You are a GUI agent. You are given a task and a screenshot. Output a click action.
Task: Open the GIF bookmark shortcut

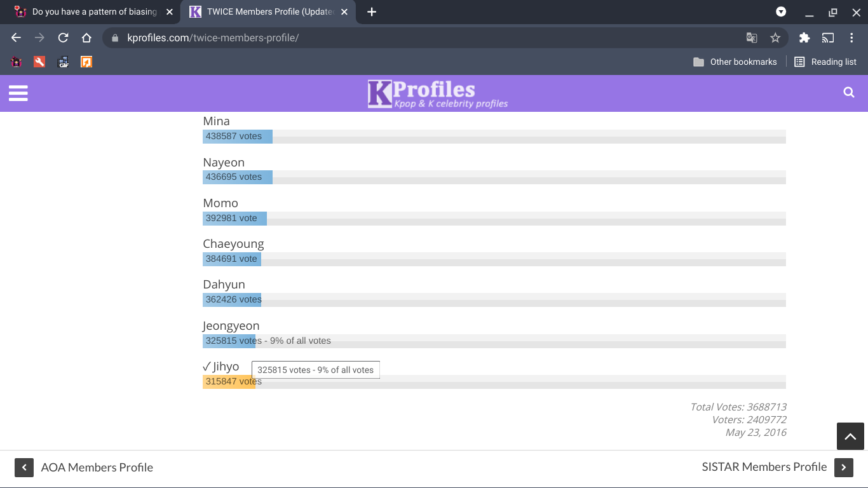pyautogui.click(x=63, y=62)
